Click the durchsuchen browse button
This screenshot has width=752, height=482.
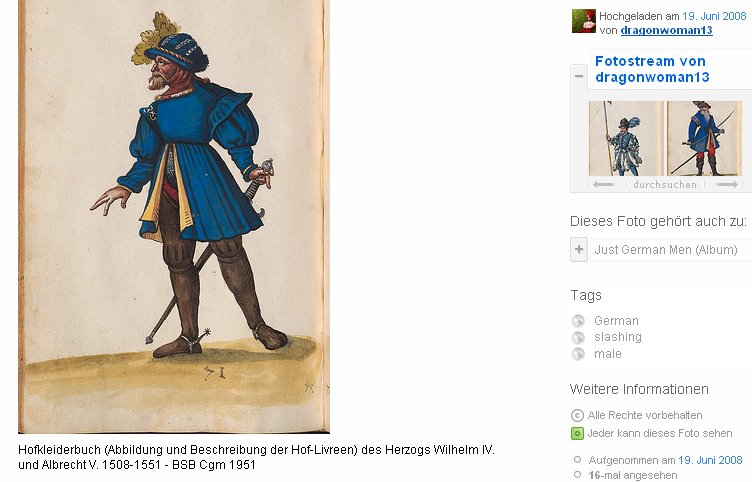(x=665, y=185)
